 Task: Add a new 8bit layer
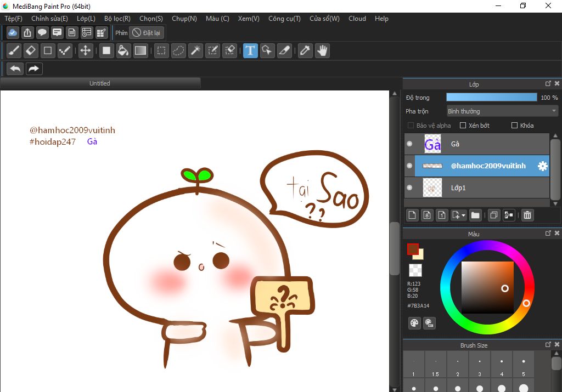(427, 215)
